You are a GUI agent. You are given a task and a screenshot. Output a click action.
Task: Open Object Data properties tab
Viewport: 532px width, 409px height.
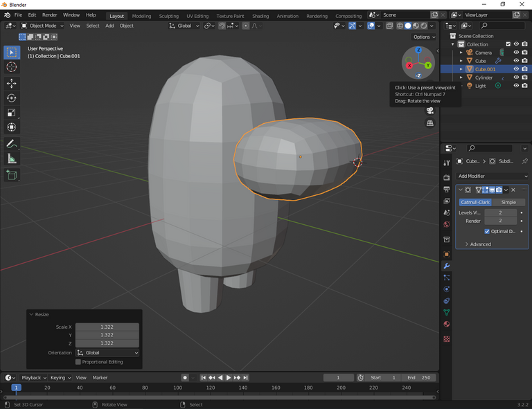tap(447, 312)
